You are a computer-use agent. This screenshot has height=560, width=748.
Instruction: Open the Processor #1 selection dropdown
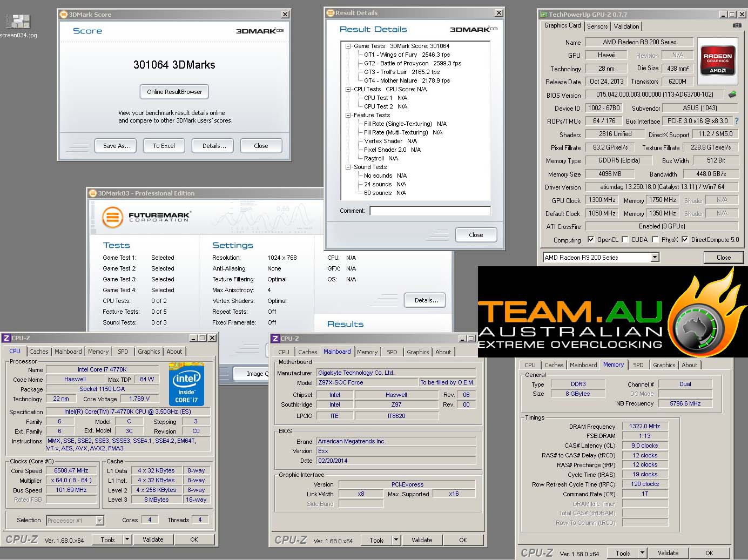click(x=99, y=521)
